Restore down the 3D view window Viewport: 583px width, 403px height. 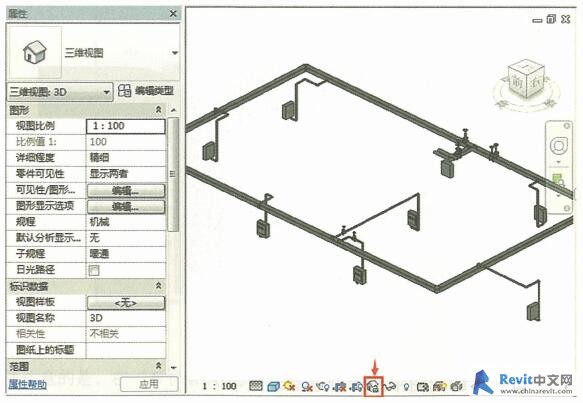551,19
